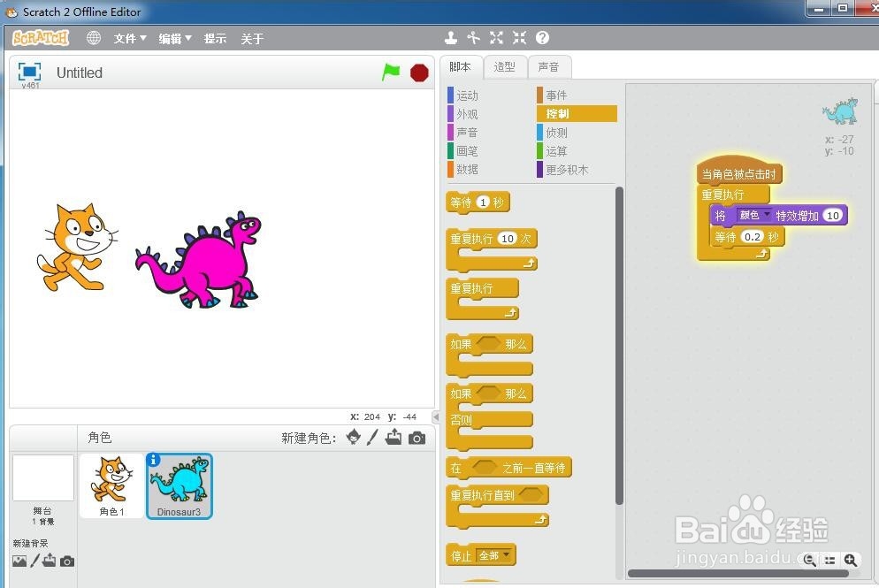Edit the 特效增加 10 value in script

[833, 215]
